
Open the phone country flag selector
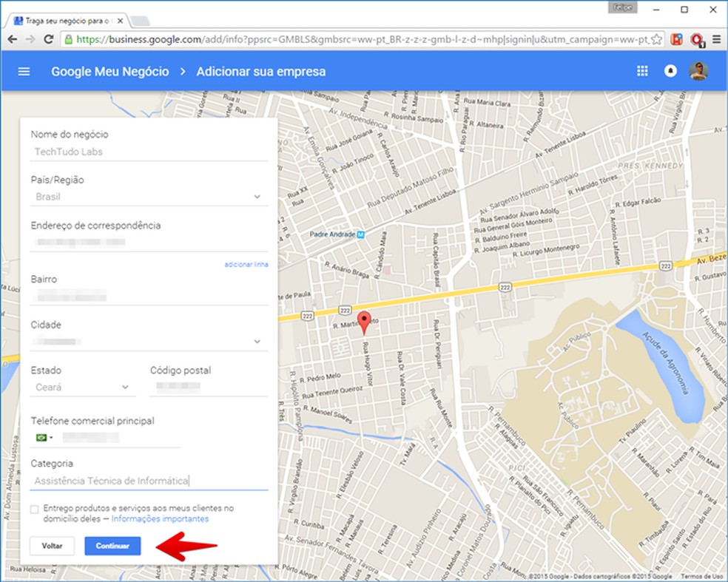click(x=44, y=437)
